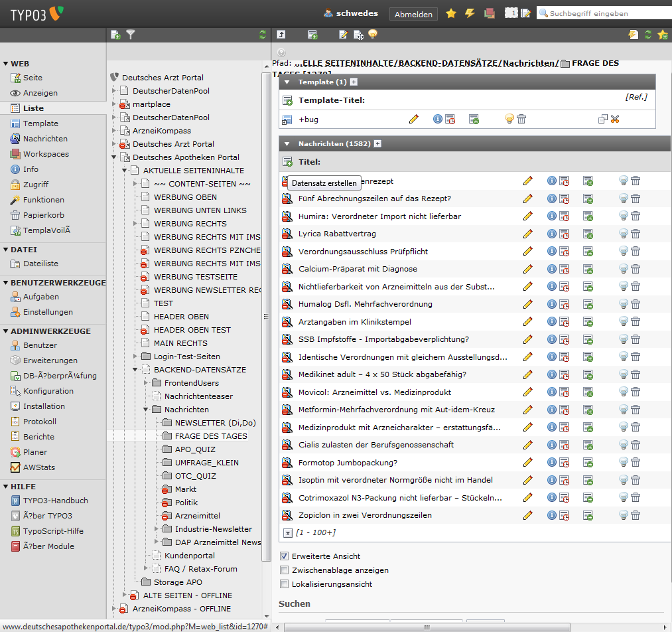Enable the Lokalisierungsansicht checkbox
This screenshot has width=672, height=632.
pos(285,584)
